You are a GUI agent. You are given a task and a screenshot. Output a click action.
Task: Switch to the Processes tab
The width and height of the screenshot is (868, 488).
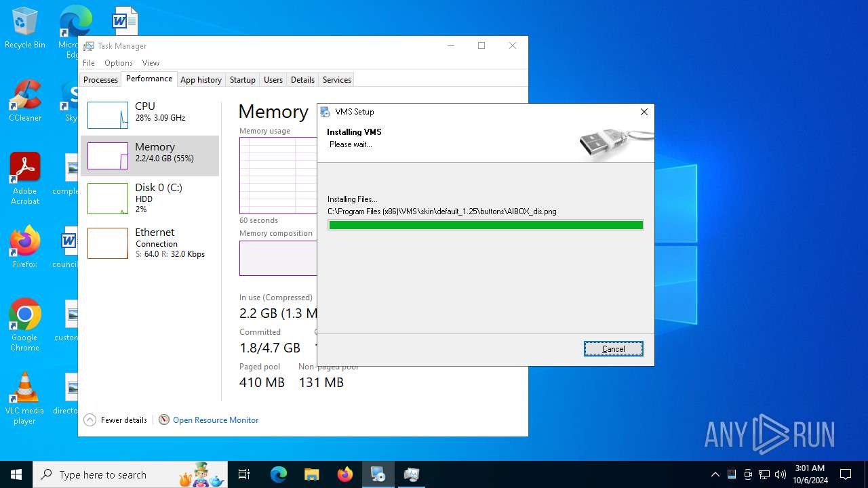(x=100, y=80)
